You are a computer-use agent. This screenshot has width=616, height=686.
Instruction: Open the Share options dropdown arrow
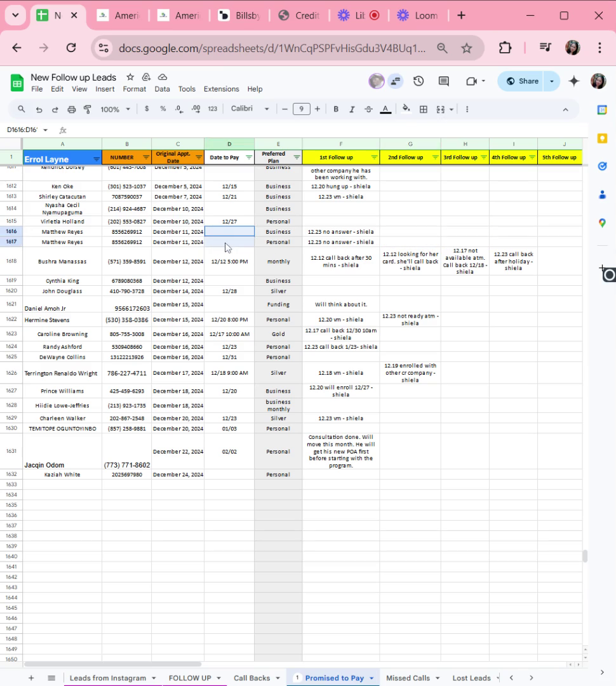coord(552,81)
